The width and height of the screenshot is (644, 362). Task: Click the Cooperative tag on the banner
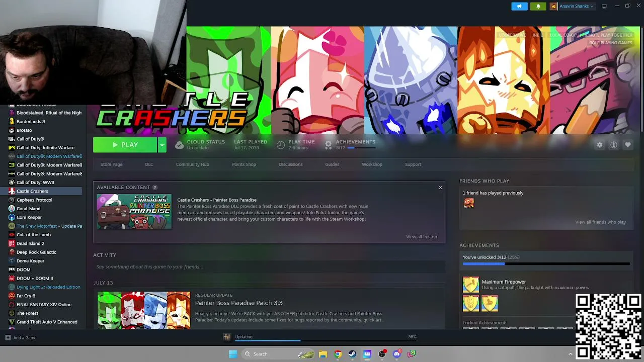tap(512, 35)
